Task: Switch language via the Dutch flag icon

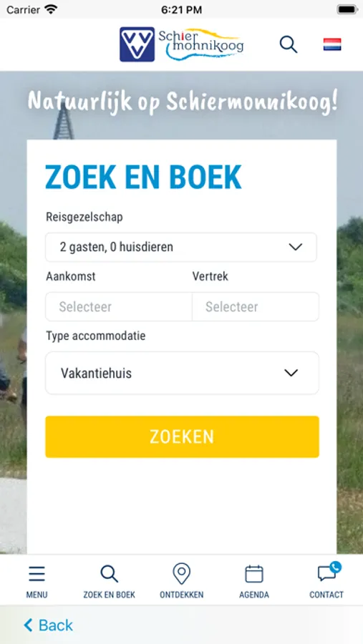Action: tap(331, 44)
